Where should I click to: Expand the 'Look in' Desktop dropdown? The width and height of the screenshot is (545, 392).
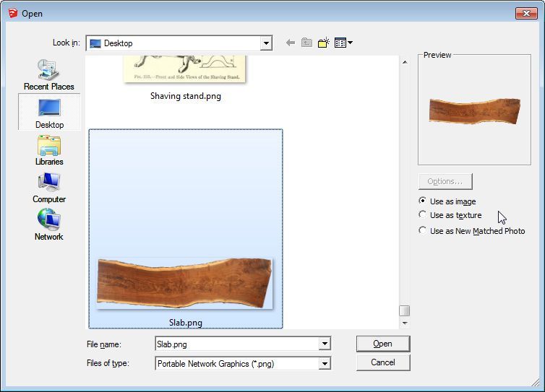point(266,43)
